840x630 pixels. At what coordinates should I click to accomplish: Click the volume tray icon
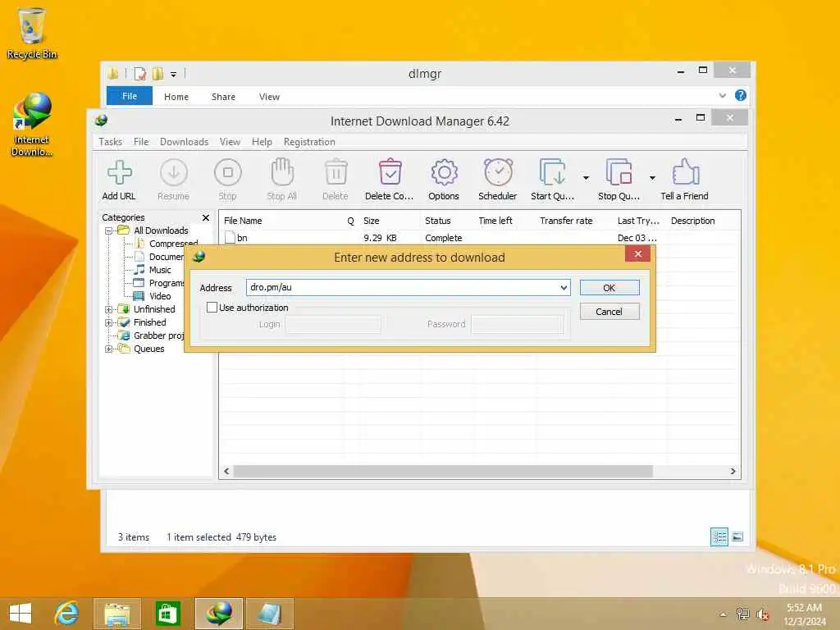coord(762,614)
